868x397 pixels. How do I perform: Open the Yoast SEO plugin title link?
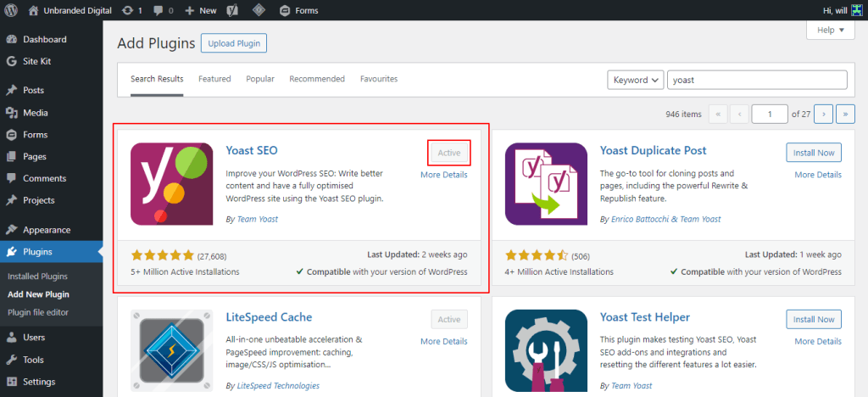click(x=252, y=151)
